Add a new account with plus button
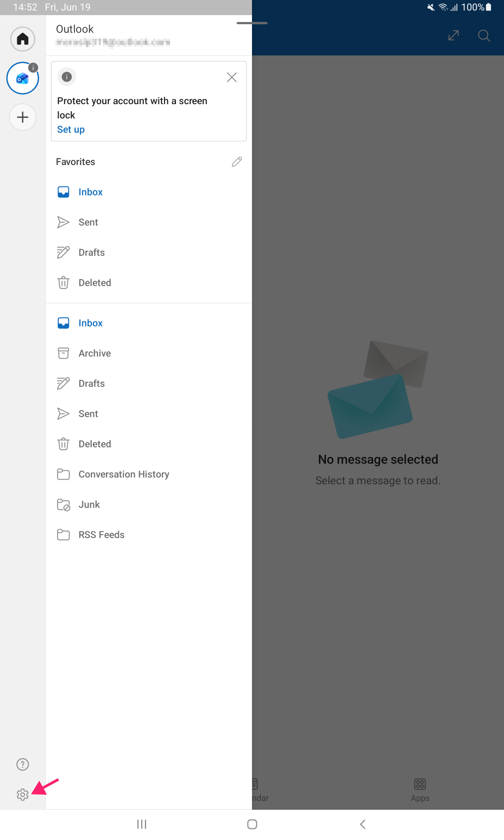The height and width of the screenshot is (840, 504). pos(23,117)
